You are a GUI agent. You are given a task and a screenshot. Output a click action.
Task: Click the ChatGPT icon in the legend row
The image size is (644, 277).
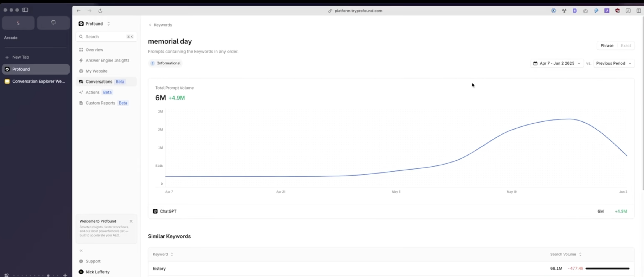[155, 211]
